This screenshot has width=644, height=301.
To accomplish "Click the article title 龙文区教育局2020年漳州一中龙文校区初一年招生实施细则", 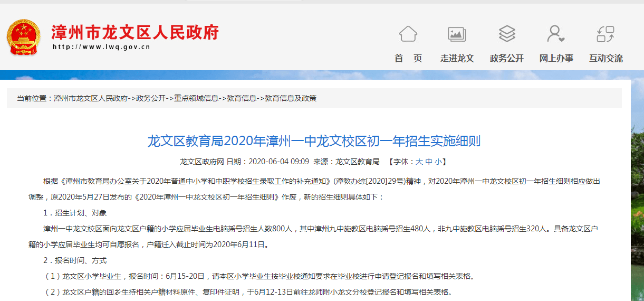I will pyautogui.click(x=314, y=141).
